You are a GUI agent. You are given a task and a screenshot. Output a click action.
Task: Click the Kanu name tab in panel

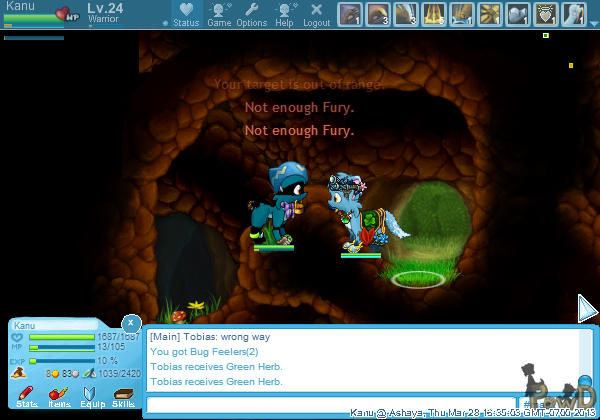click(54, 326)
